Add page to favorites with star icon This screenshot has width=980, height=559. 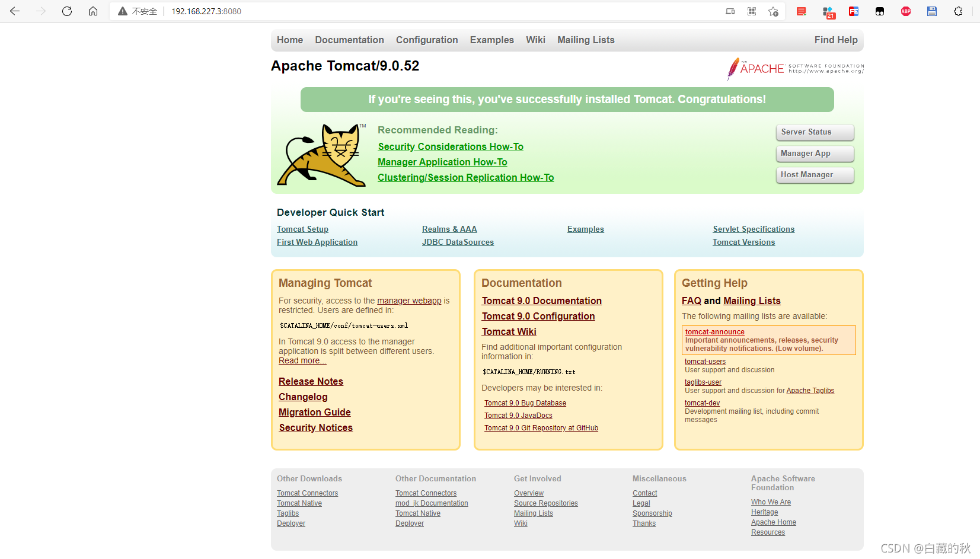[773, 11]
